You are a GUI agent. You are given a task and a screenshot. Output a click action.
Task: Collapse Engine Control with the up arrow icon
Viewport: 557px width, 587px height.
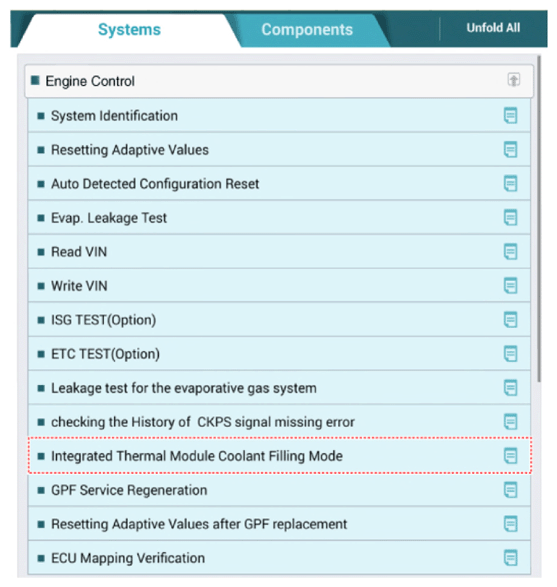(x=514, y=80)
